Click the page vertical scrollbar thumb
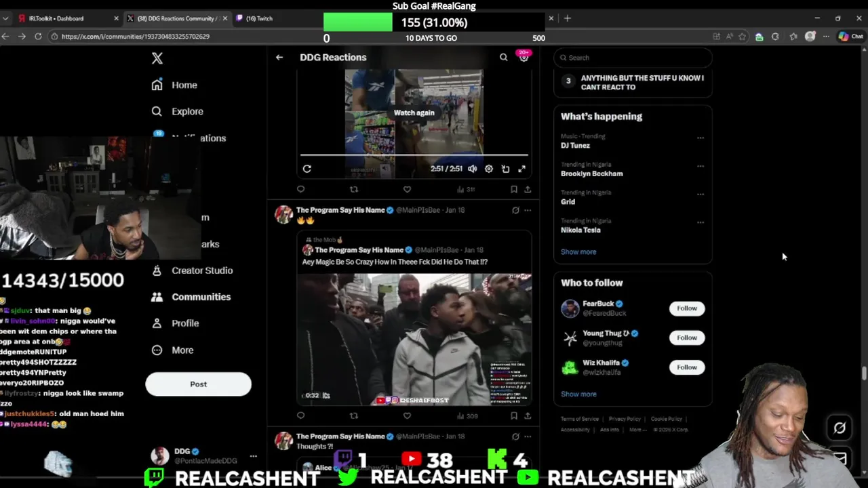The width and height of the screenshot is (868, 488). click(864, 373)
